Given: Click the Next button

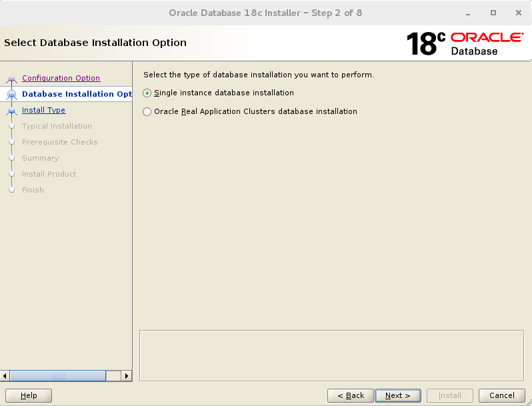Looking at the screenshot, I should tap(397, 395).
